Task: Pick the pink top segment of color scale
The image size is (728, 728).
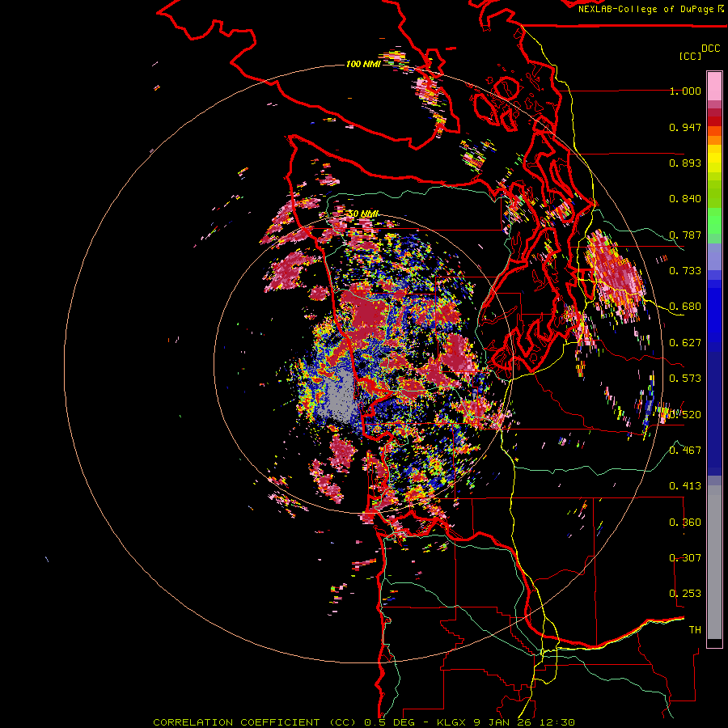Action: 714,87
